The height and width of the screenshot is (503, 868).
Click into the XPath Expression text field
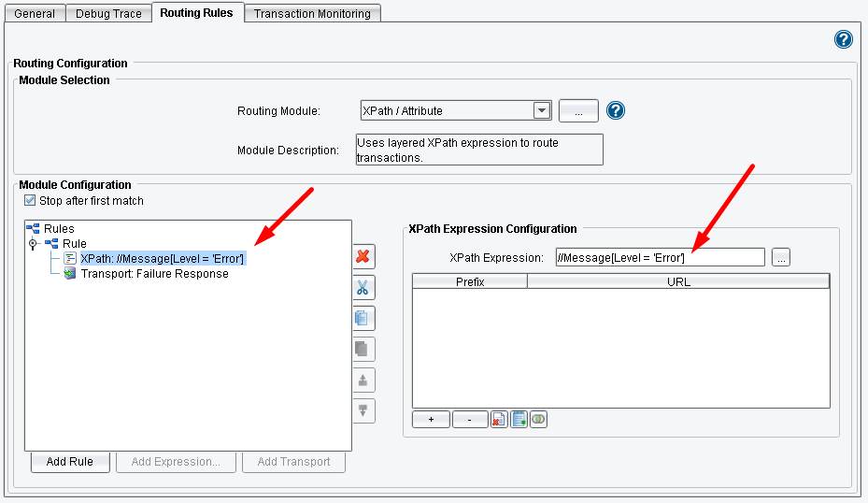(659, 257)
